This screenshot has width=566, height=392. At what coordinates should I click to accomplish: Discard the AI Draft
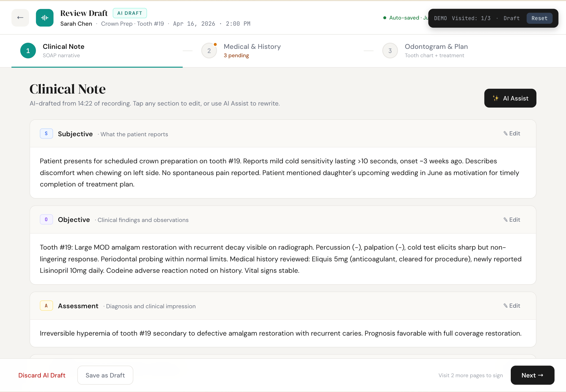(x=42, y=375)
